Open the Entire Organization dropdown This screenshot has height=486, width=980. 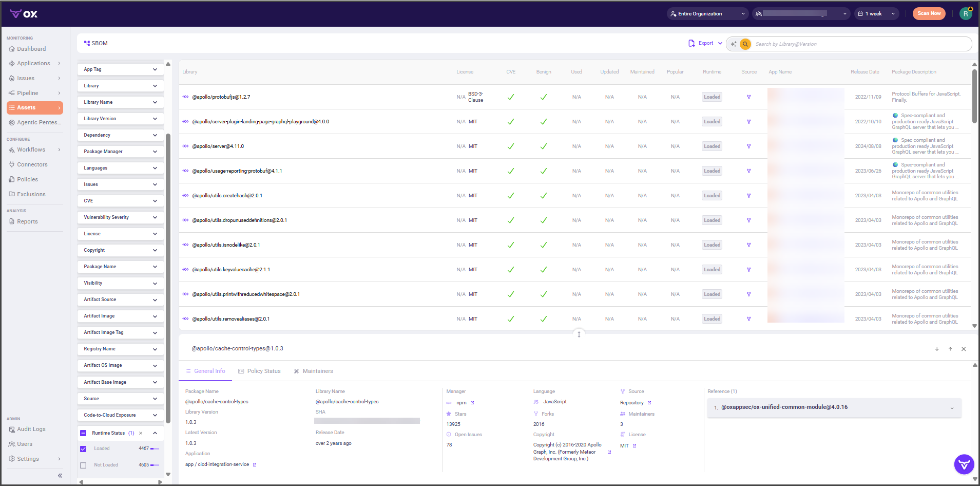[x=707, y=14]
